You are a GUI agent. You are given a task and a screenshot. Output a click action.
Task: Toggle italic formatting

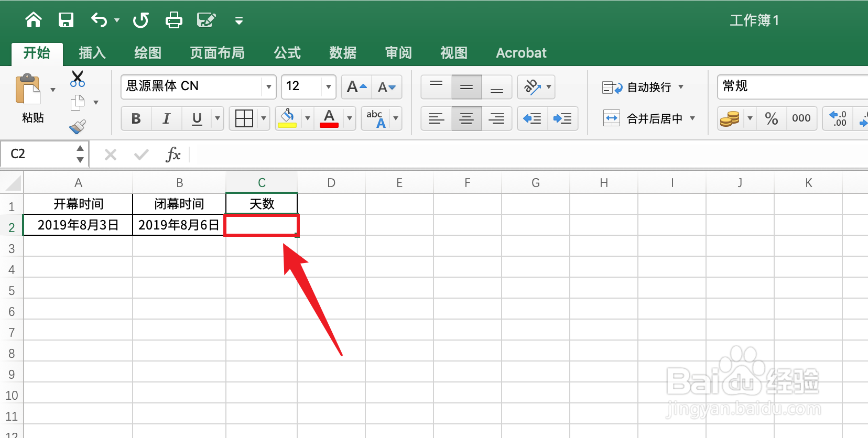[x=167, y=119]
